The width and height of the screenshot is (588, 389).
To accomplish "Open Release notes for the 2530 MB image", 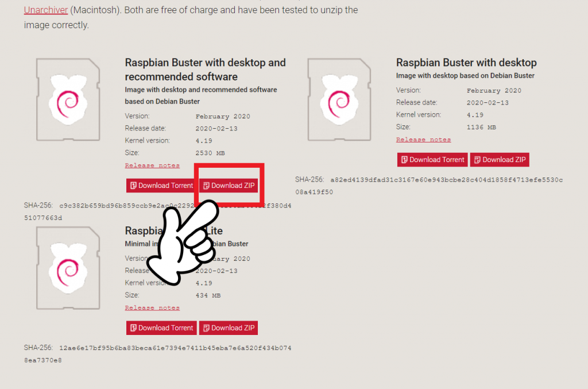I will coord(152,165).
